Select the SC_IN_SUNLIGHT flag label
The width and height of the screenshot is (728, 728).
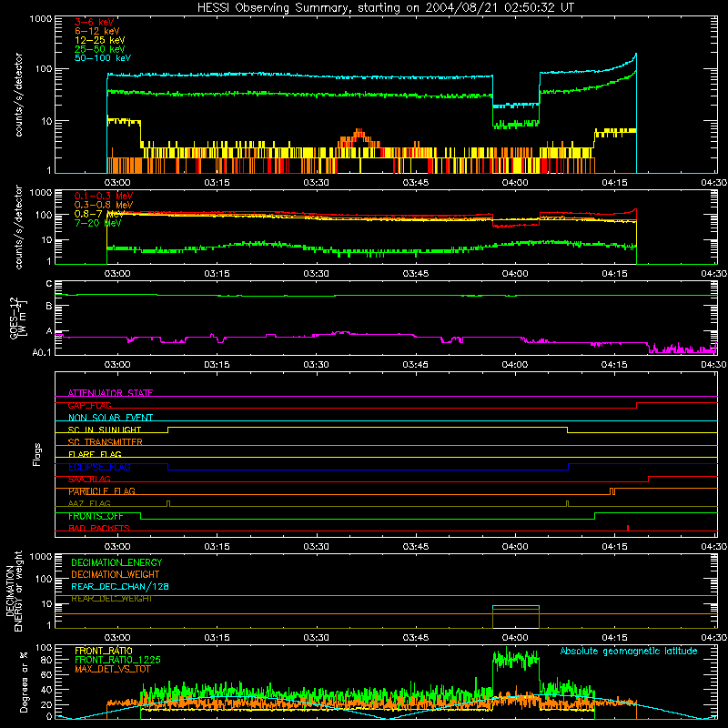click(105, 430)
